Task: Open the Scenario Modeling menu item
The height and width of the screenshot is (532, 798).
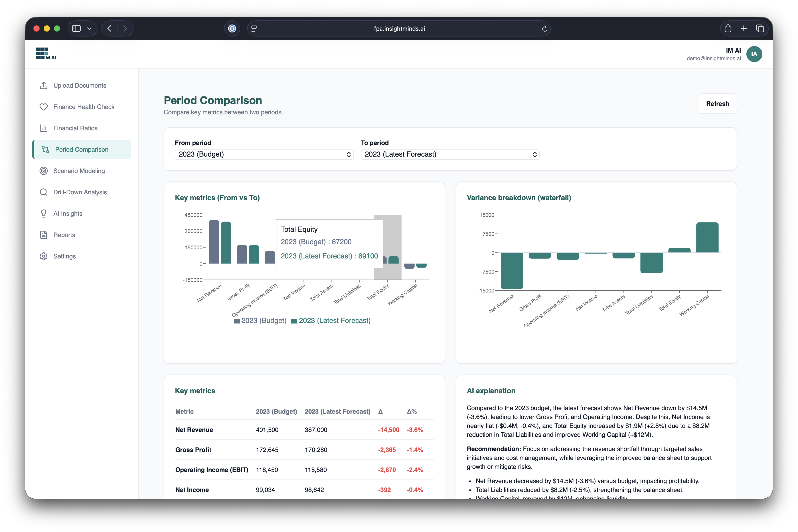Action: coord(79,171)
